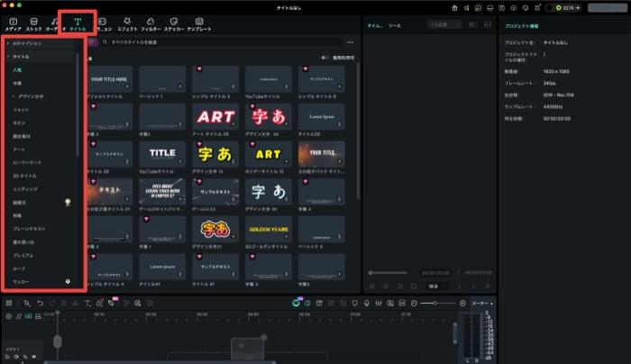Click the preview playback progress slider
The image size is (631, 364).
[x=388, y=273]
